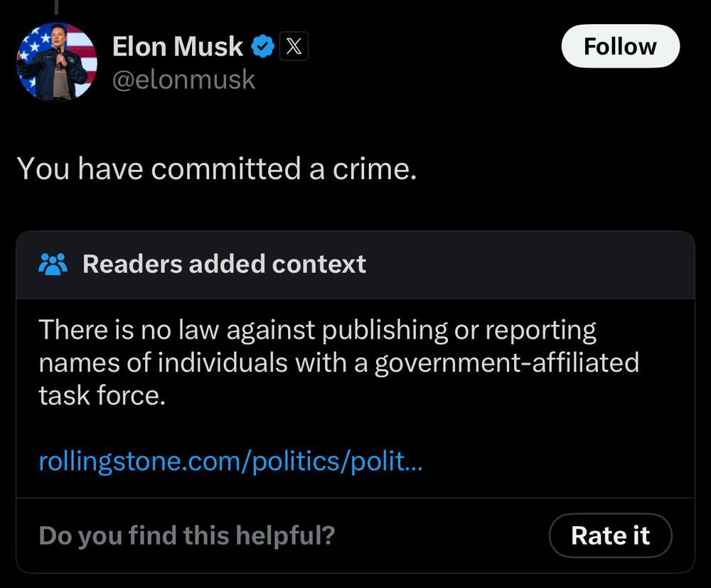This screenshot has width=711, height=588.
Task: Click the word 'government-affiliated' in the note
Action: [506, 363]
